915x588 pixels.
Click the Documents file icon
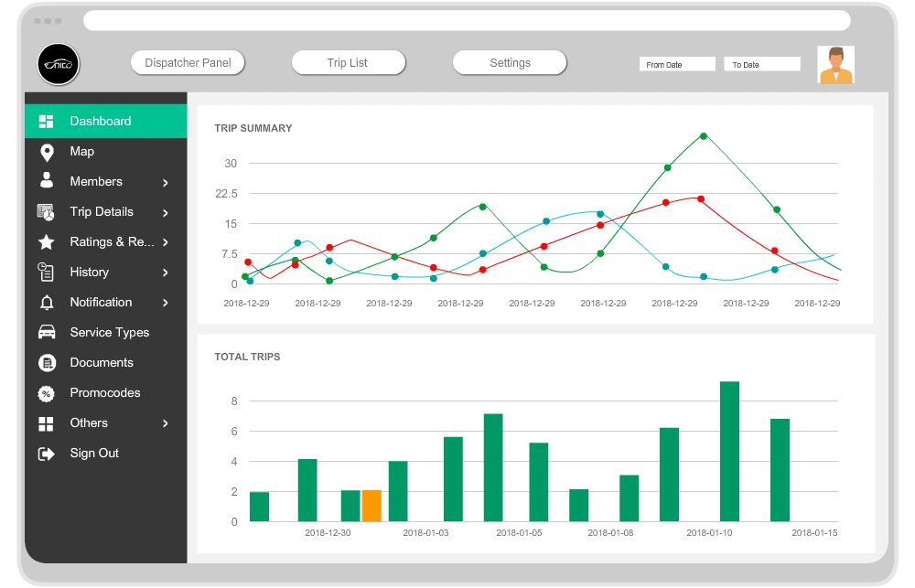pyautogui.click(x=47, y=363)
